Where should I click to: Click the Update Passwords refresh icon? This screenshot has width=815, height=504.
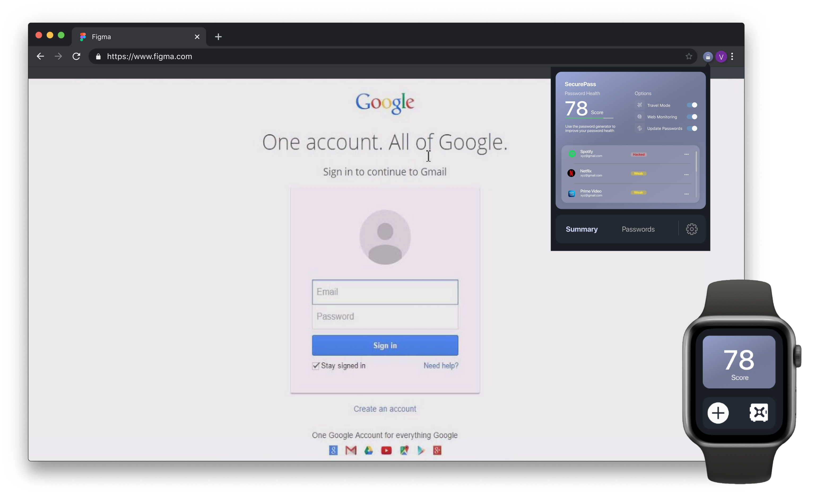coord(640,128)
